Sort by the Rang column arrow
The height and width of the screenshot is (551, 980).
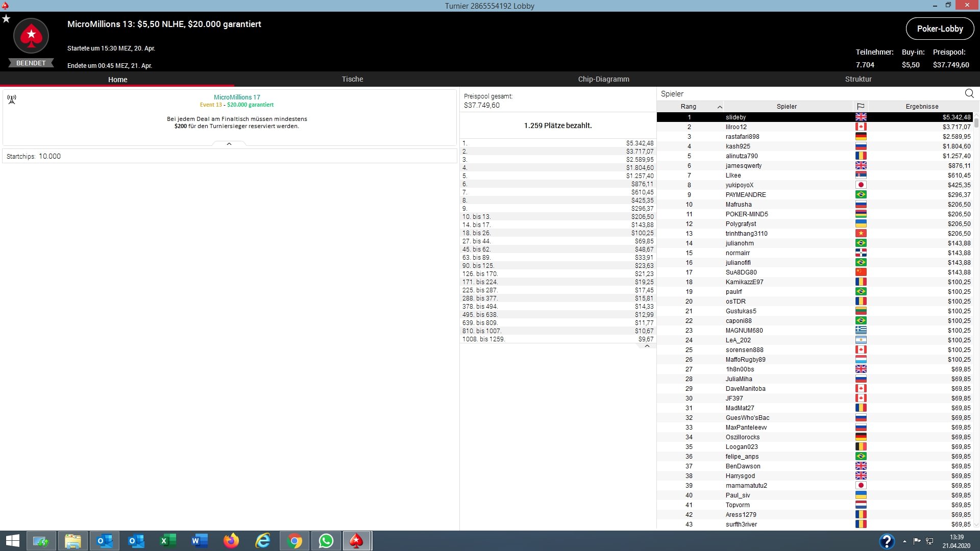[720, 107]
